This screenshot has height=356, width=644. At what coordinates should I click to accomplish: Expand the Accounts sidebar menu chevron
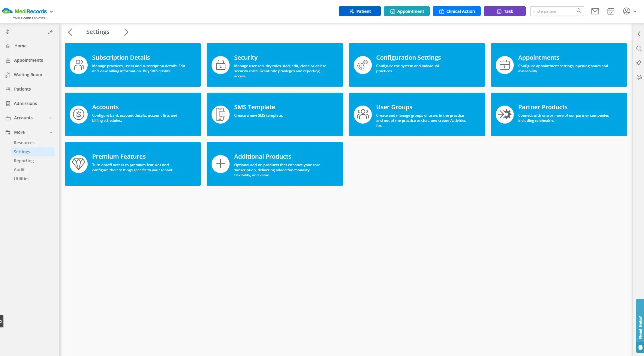point(51,118)
